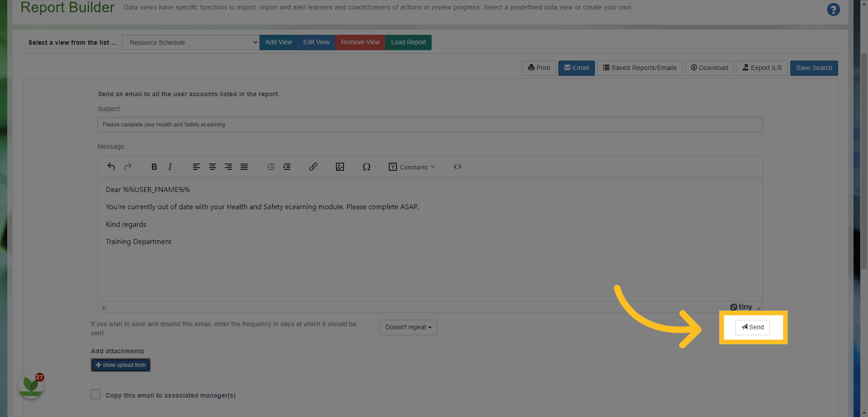Click the Download button

709,68
